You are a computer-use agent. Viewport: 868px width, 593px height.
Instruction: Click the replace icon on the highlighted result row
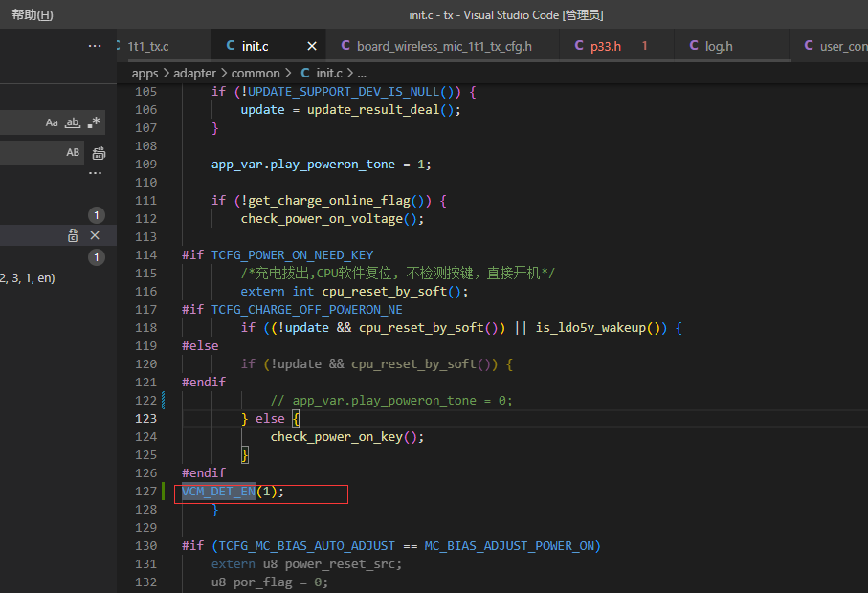coord(73,235)
